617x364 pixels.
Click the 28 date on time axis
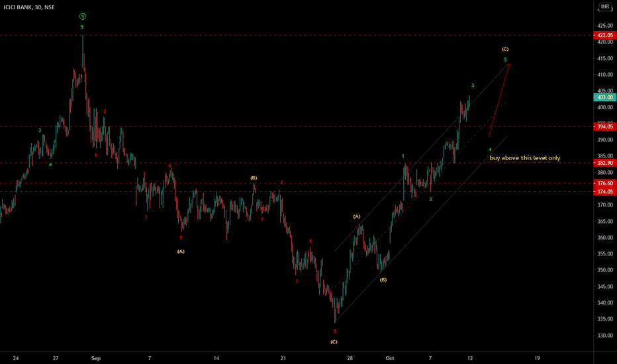(x=350, y=358)
